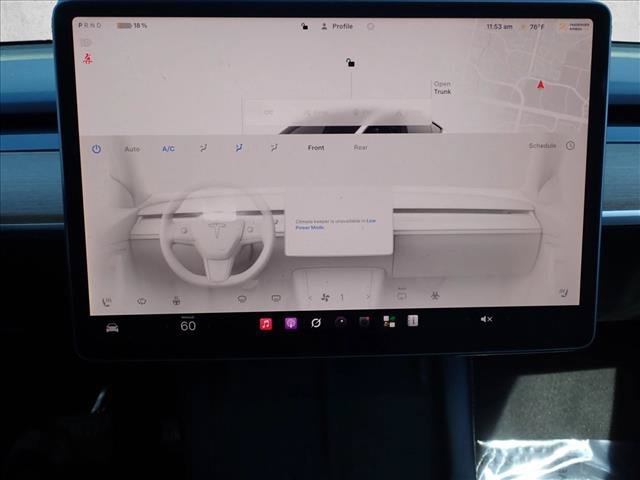640x480 pixels.
Task: Tap the clock icon beside Schedule
Action: click(570, 145)
